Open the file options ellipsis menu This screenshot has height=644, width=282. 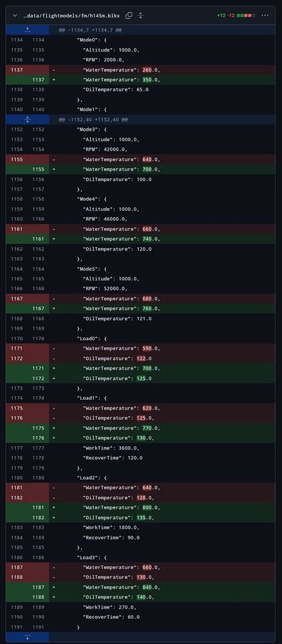(x=265, y=15)
